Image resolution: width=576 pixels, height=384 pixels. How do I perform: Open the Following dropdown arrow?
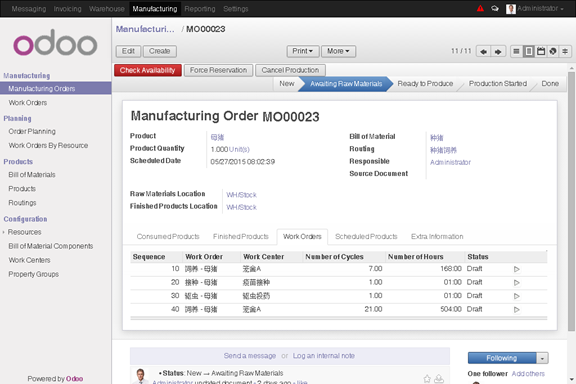pyautogui.click(x=542, y=358)
